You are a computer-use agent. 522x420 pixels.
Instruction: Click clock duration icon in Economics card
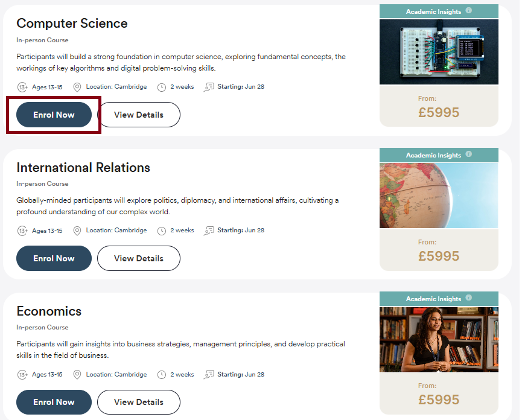tap(162, 375)
